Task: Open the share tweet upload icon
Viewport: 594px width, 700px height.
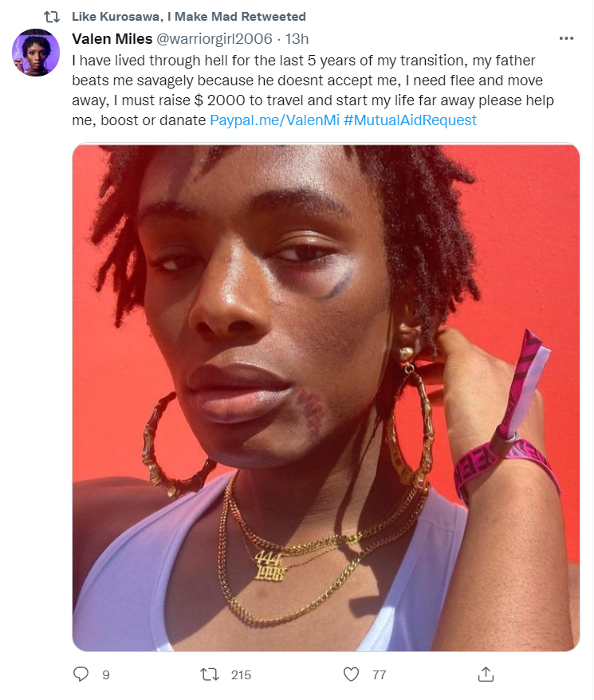Action: [x=486, y=674]
